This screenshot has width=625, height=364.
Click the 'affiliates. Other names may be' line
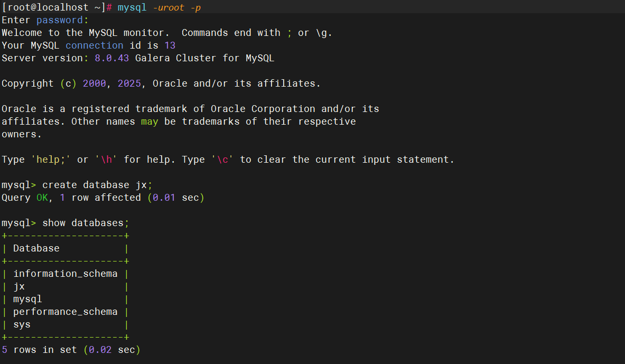pyautogui.click(x=179, y=122)
